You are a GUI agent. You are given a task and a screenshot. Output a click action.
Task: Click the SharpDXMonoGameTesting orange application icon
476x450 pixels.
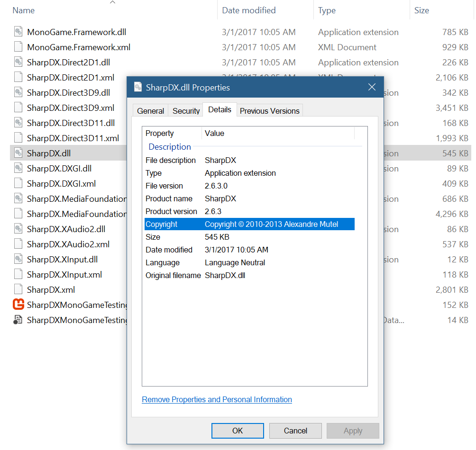tap(18, 305)
